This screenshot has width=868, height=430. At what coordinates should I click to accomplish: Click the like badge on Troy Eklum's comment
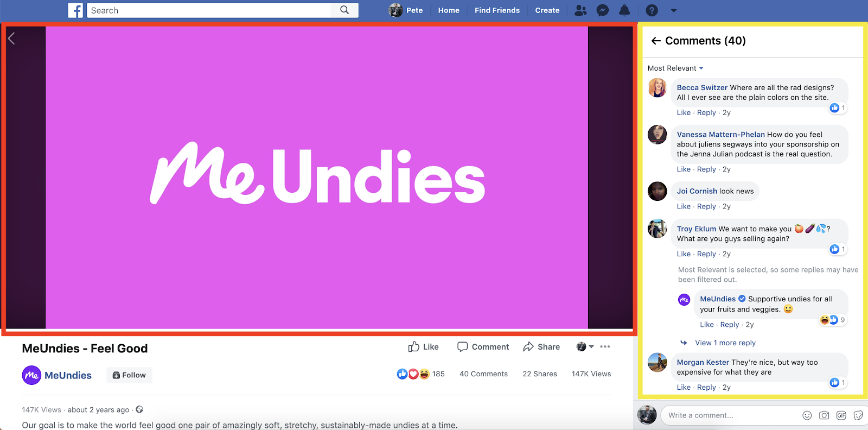838,249
